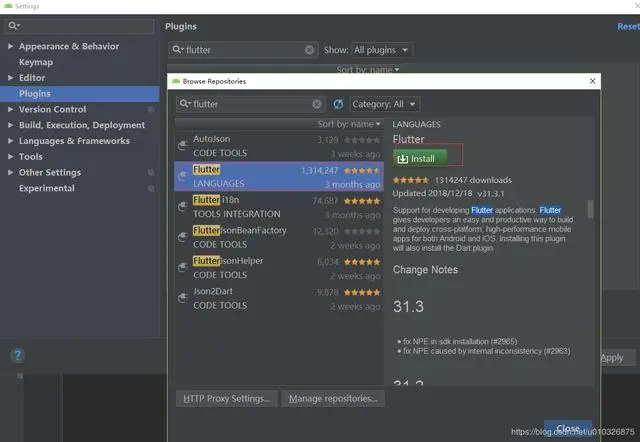This screenshot has width=640, height=442.
Task: Click the refresh repositories icon
Action: pyautogui.click(x=338, y=104)
